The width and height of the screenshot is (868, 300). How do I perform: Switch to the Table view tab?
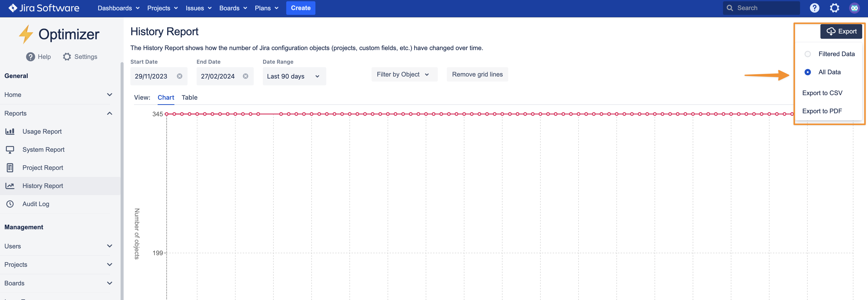click(189, 97)
